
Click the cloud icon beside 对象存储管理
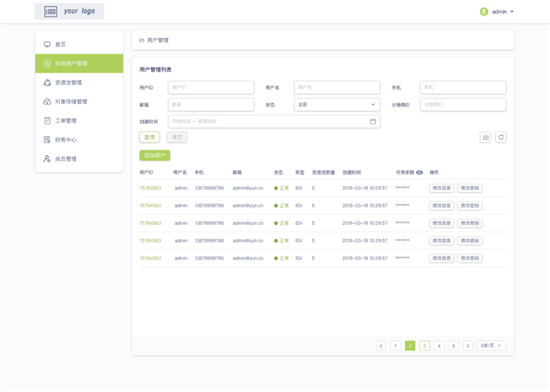pos(47,101)
